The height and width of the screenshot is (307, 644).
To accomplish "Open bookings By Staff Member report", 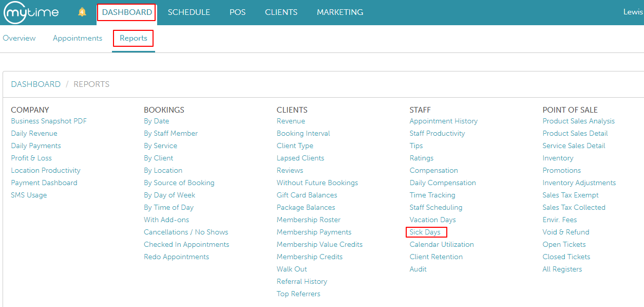I will pos(171,134).
